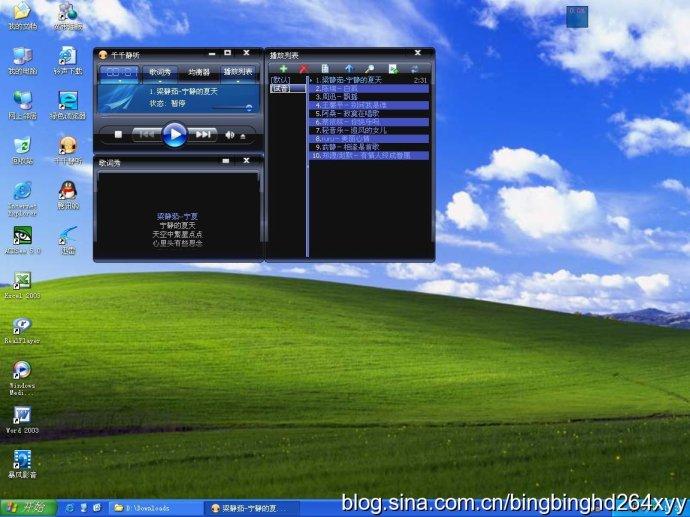Click the eject/open file icon in the player
The height and width of the screenshot is (517, 690).
click(243, 136)
